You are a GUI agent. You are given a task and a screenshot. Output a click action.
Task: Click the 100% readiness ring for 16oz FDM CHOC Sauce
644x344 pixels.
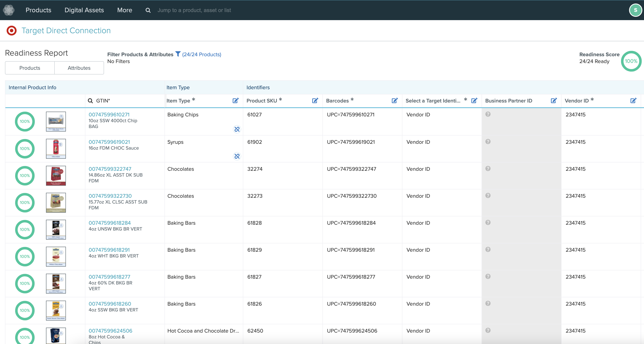[25, 149]
